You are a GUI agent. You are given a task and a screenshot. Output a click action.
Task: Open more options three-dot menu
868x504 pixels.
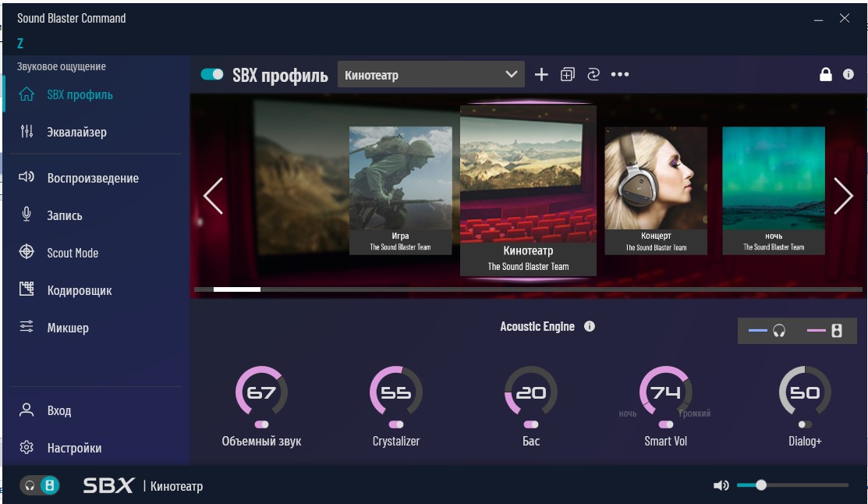coord(620,74)
